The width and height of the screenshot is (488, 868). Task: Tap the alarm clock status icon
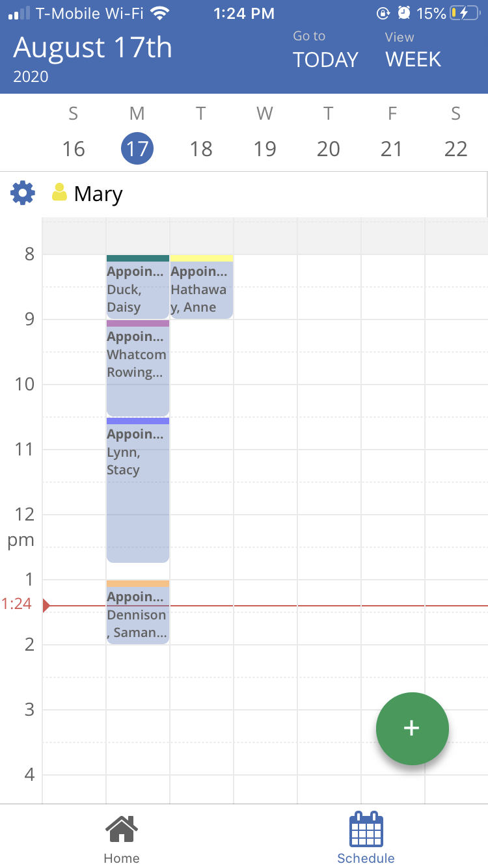[405, 13]
